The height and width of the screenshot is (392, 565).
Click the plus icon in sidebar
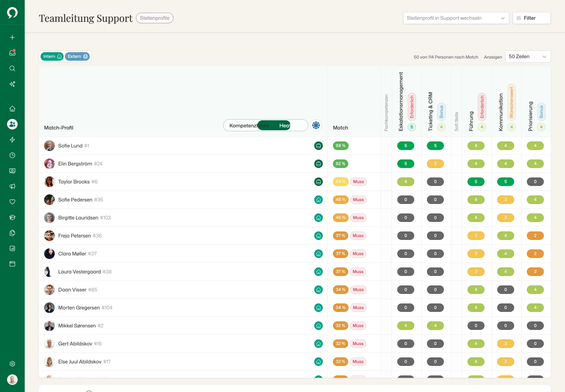[x=12, y=37]
